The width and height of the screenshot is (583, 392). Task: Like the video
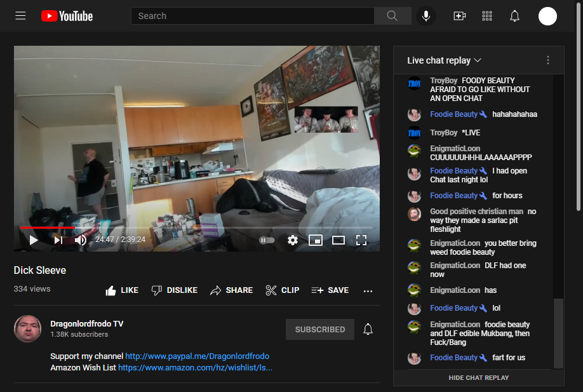[x=122, y=290]
